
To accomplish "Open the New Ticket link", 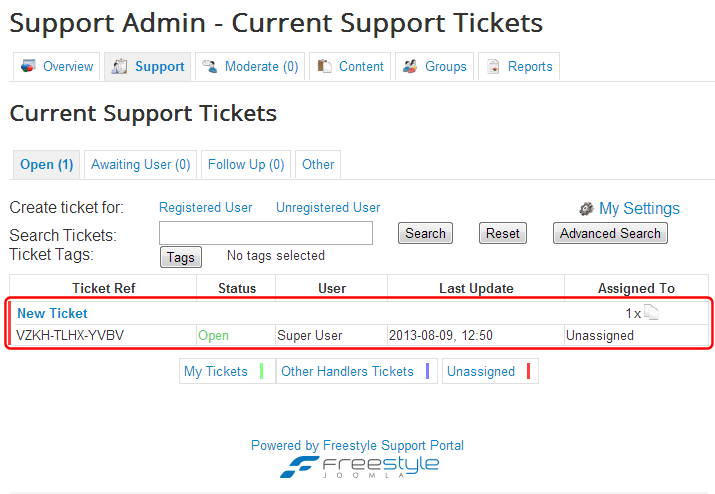I will (52, 313).
